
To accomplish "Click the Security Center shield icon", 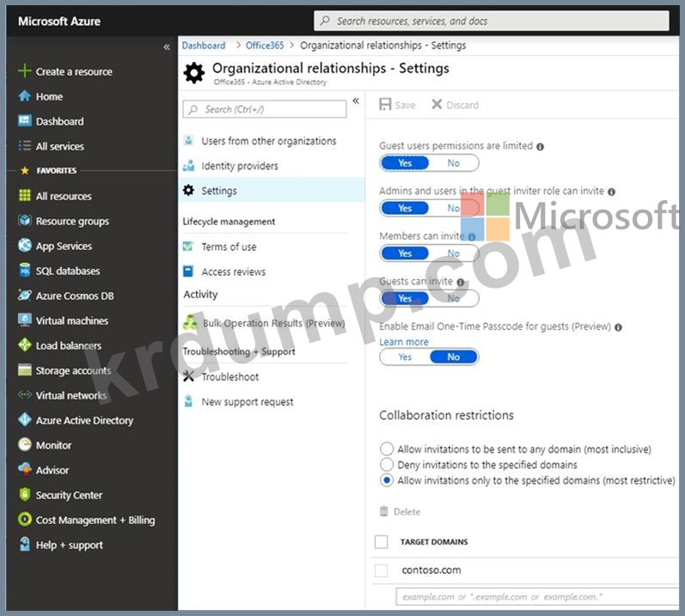I will [x=24, y=494].
